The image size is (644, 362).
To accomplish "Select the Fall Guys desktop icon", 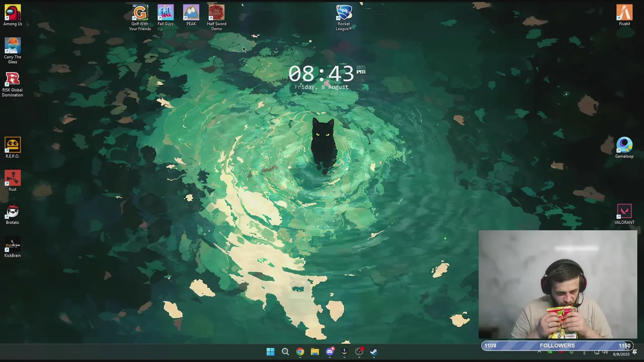I will (x=166, y=16).
